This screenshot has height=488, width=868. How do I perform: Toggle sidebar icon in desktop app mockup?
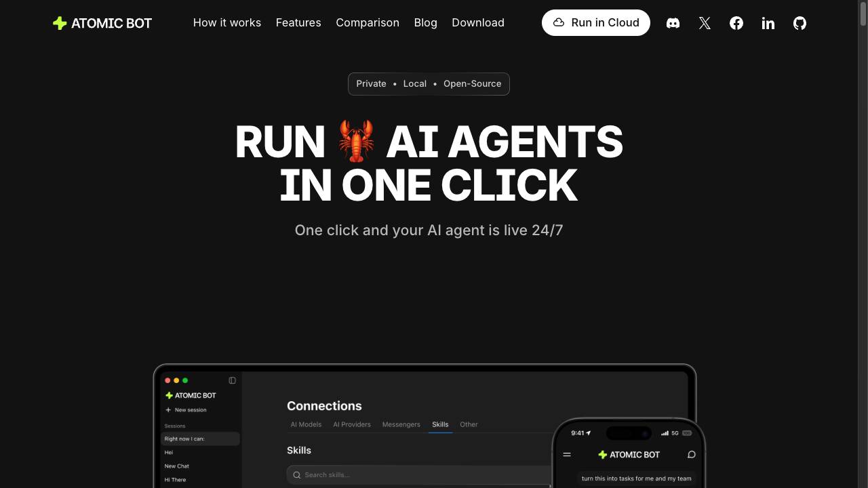pyautogui.click(x=232, y=380)
